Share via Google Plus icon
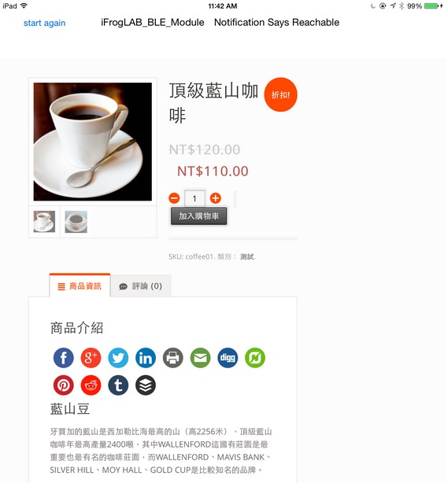 click(91, 358)
